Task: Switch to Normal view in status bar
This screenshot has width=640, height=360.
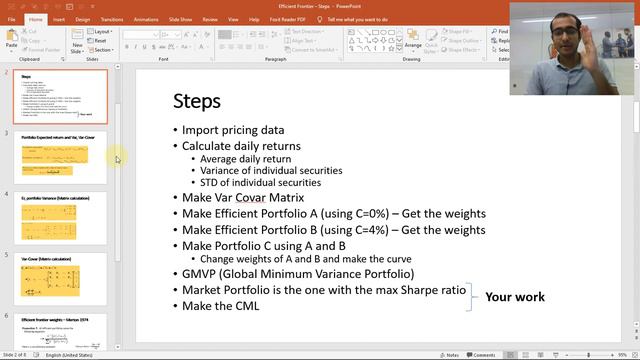Action: coord(510,355)
